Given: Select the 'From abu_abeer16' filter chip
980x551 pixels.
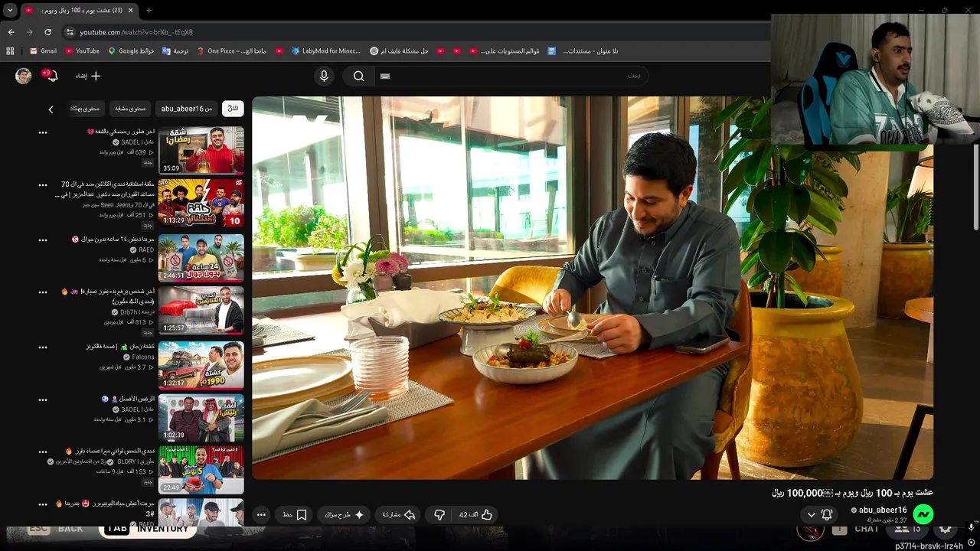Looking at the screenshot, I should [x=187, y=109].
